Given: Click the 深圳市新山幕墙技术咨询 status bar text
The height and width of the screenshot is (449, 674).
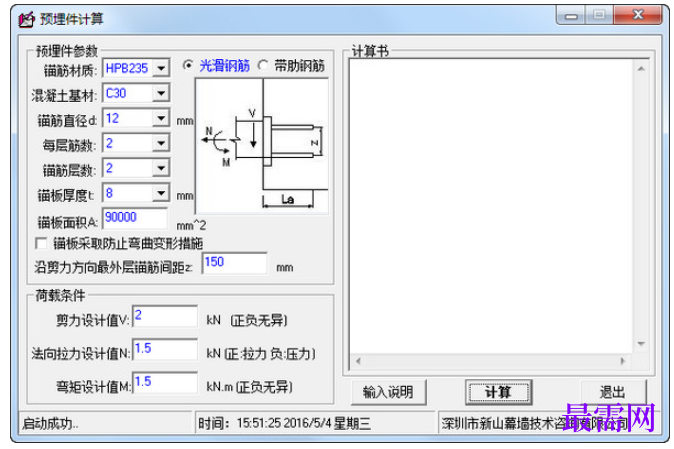Looking at the screenshot, I should (x=535, y=424).
